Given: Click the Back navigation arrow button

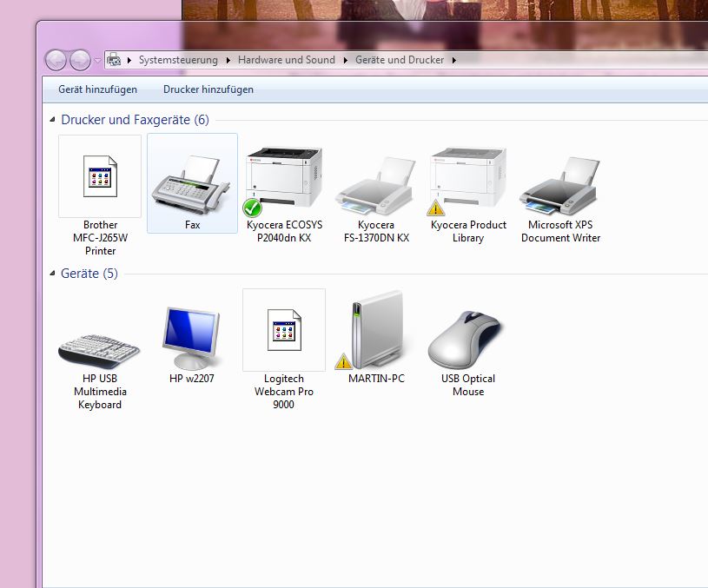Looking at the screenshot, I should [56, 60].
